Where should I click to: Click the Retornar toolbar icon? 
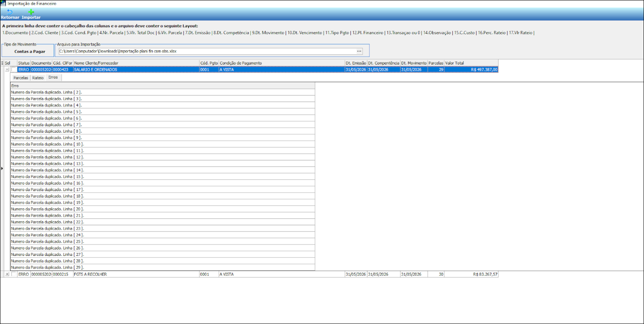coord(10,12)
